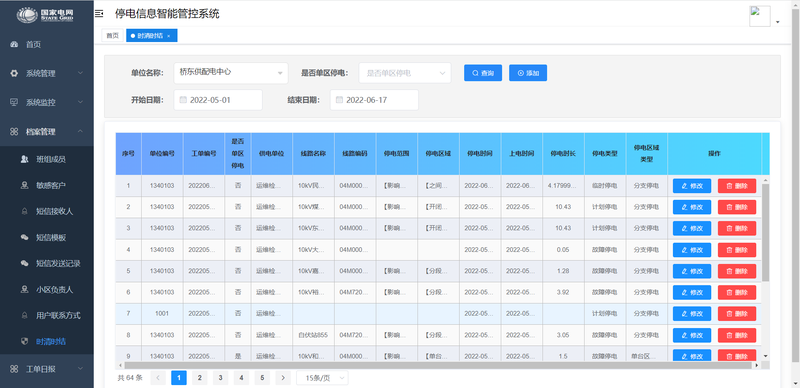
Task: Click 删除 for row 3
Action: pyautogui.click(x=737, y=228)
